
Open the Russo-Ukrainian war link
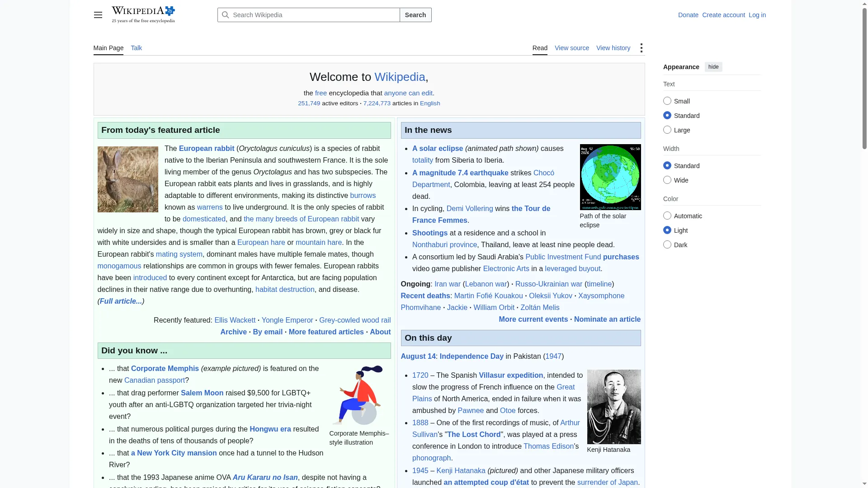549,284
